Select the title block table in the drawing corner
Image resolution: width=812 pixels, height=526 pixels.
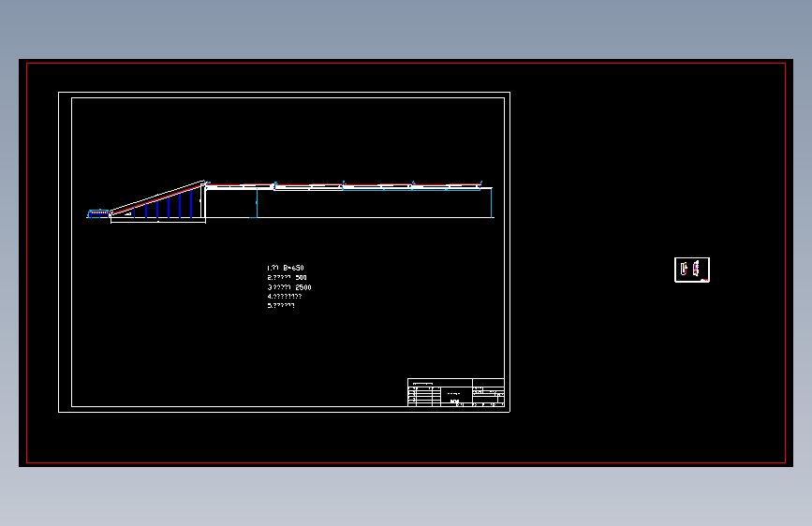click(x=456, y=392)
